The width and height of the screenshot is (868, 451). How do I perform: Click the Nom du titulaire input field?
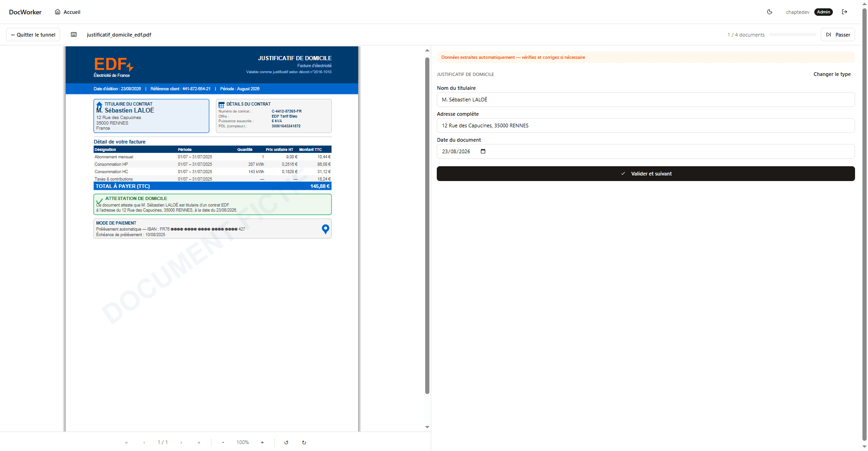coord(645,100)
